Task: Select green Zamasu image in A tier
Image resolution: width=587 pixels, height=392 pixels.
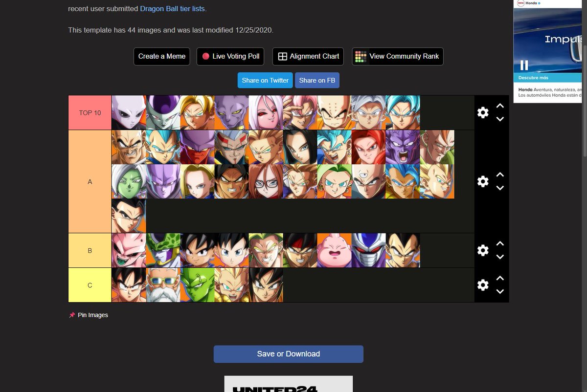Action: [x=129, y=181]
